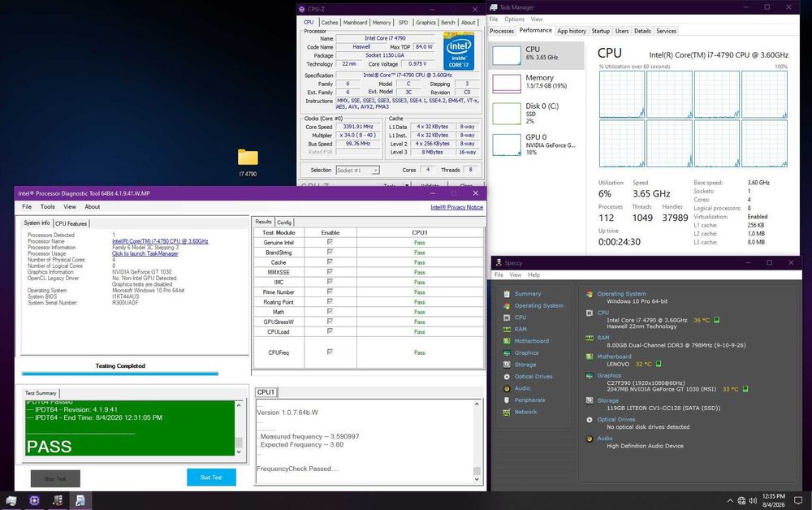Open the Services tab in Task Manager

(667, 31)
